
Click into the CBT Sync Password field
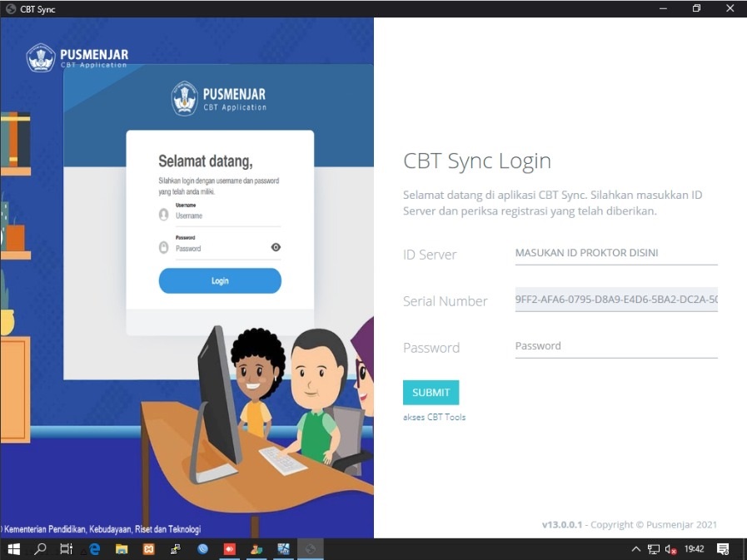(616, 346)
